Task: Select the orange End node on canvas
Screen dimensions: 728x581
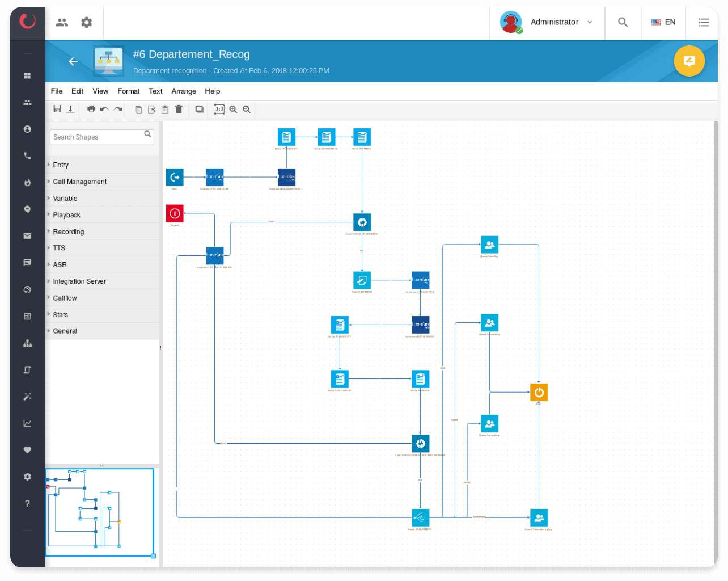Action: tap(539, 392)
